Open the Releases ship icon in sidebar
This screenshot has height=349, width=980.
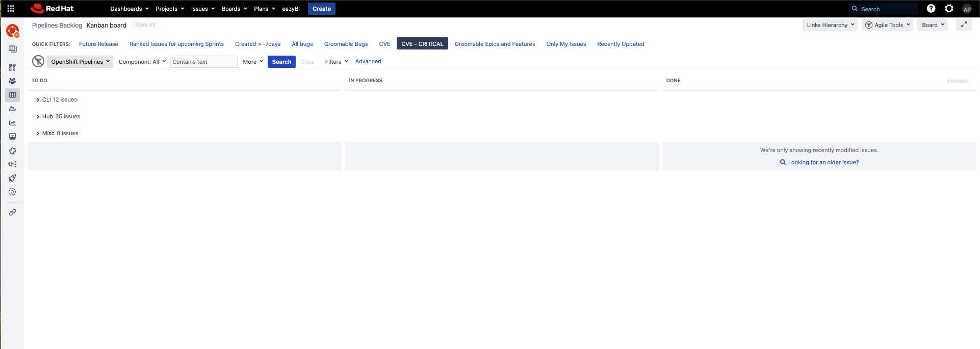click(13, 109)
